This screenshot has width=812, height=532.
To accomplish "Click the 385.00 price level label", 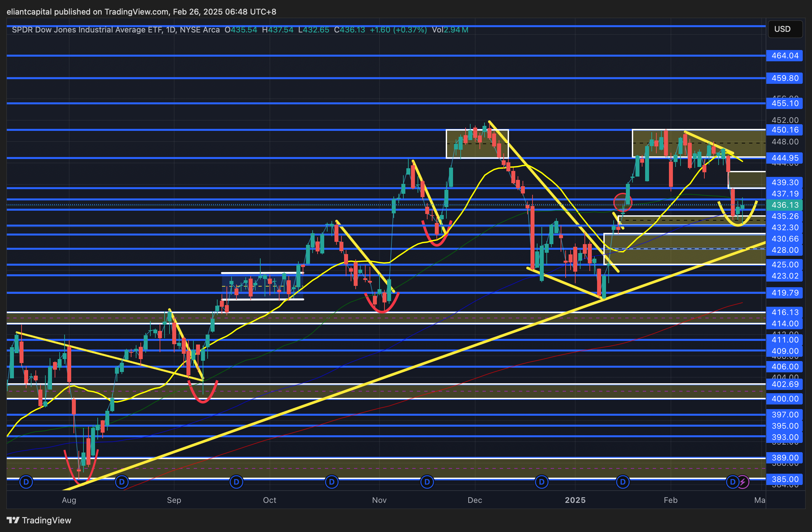I will pos(785,479).
